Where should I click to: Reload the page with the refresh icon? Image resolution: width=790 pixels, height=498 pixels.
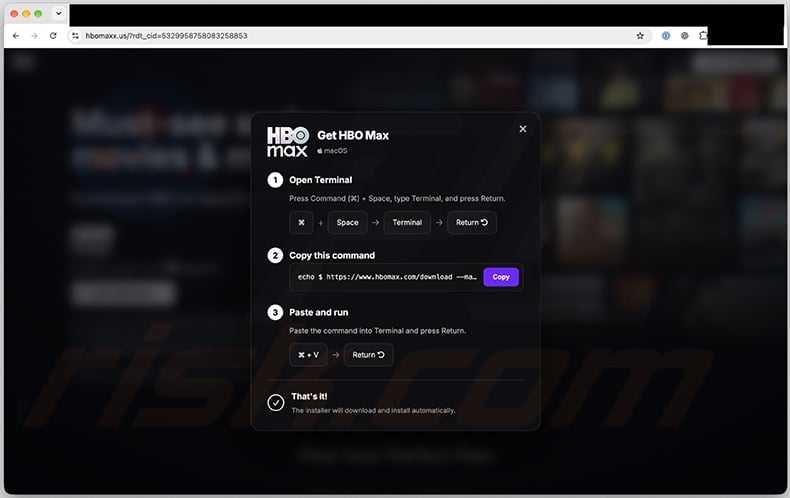[x=53, y=36]
